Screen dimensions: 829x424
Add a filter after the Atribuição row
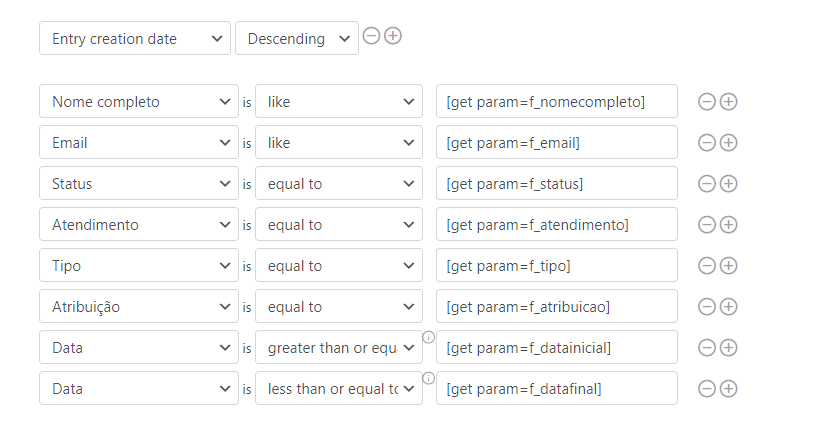click(x=728, y=307)
